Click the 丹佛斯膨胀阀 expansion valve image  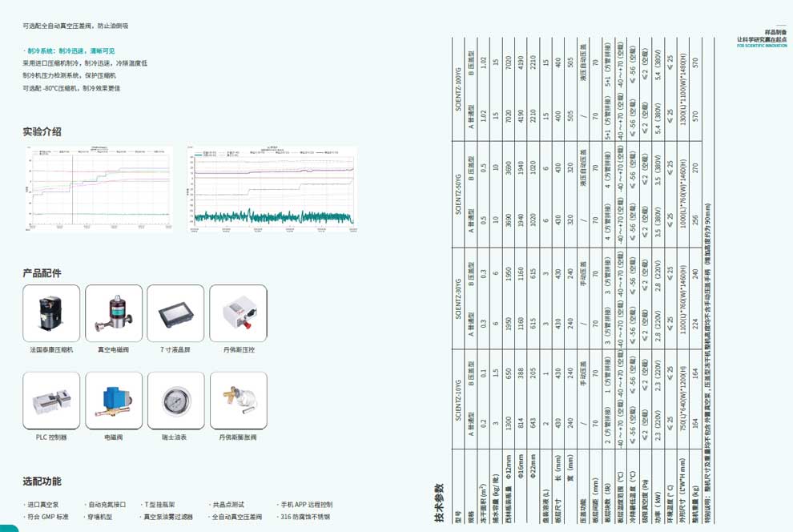(238, 401)
